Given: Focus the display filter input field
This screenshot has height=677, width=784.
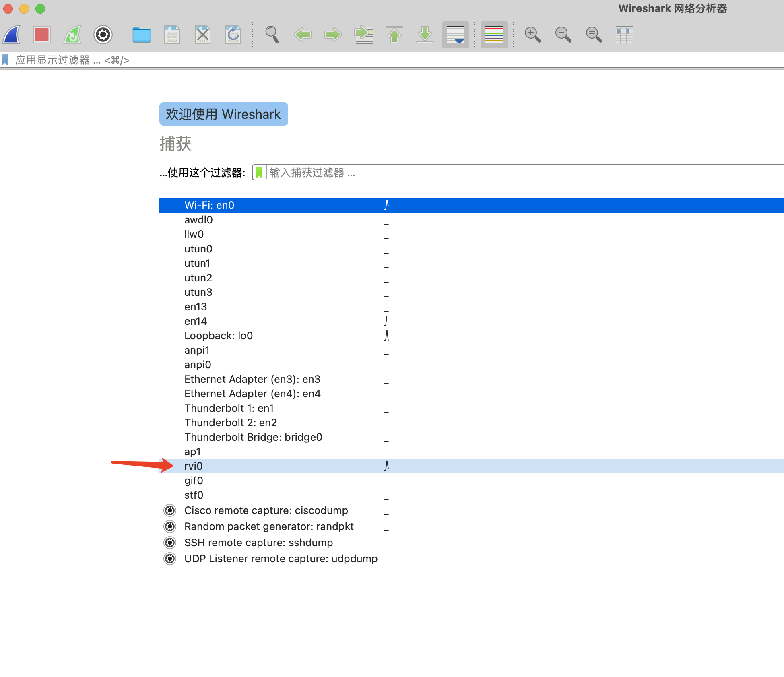Looking at the screenshot, I should (x=398, y=60).
